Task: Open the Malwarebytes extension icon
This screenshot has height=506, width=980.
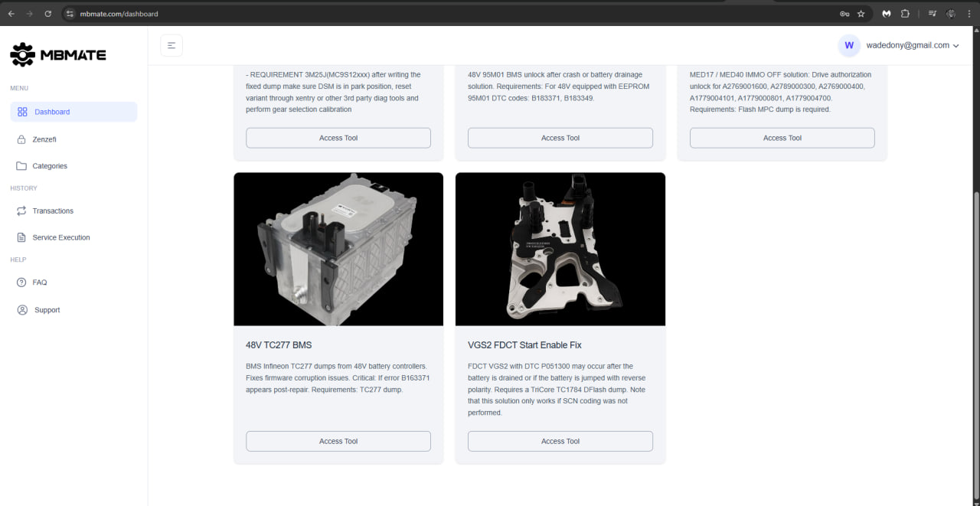Action: pyautogui.click(x=886, y=13)
